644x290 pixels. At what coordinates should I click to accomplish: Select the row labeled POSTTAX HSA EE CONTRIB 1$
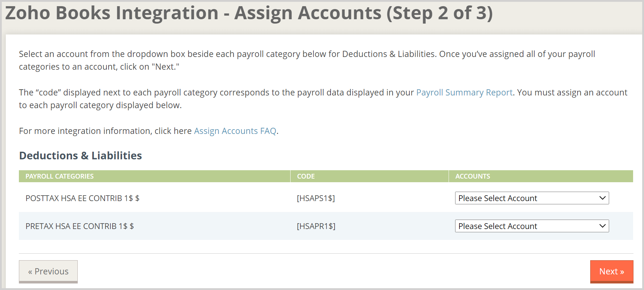pos(82,198)
